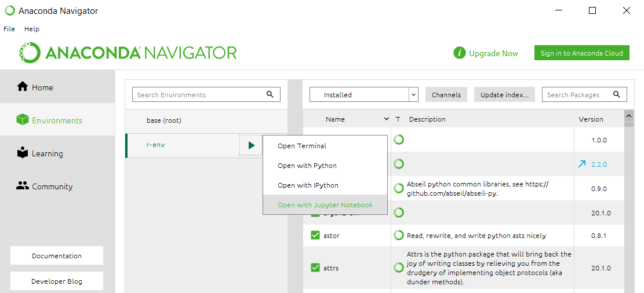
Task: Click the Search Packages magnifier icon
Action: click(x=617, y=94)
